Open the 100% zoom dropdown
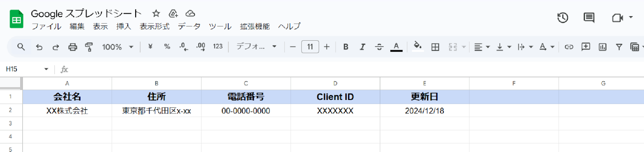Screen dimensions: 644x152 coord(118,47)
